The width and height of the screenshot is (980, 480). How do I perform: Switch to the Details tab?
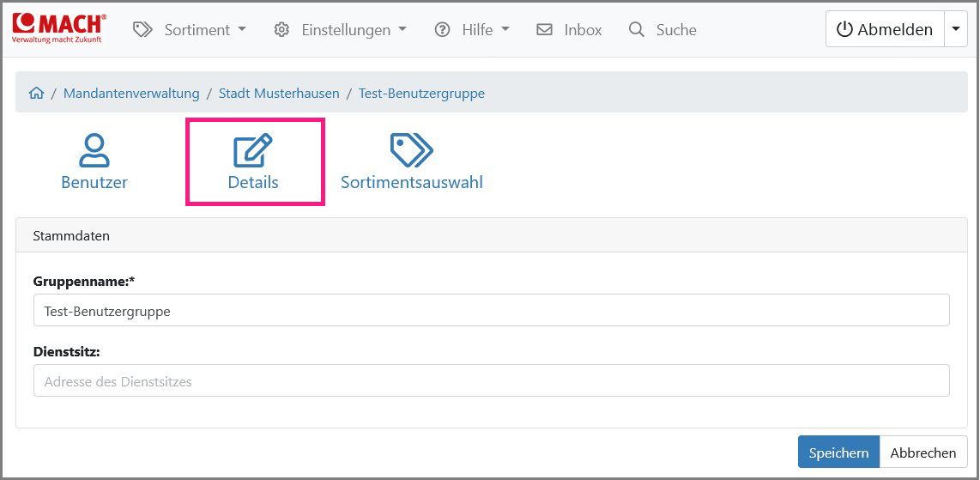pyautogui.click(x=253, y=162)
